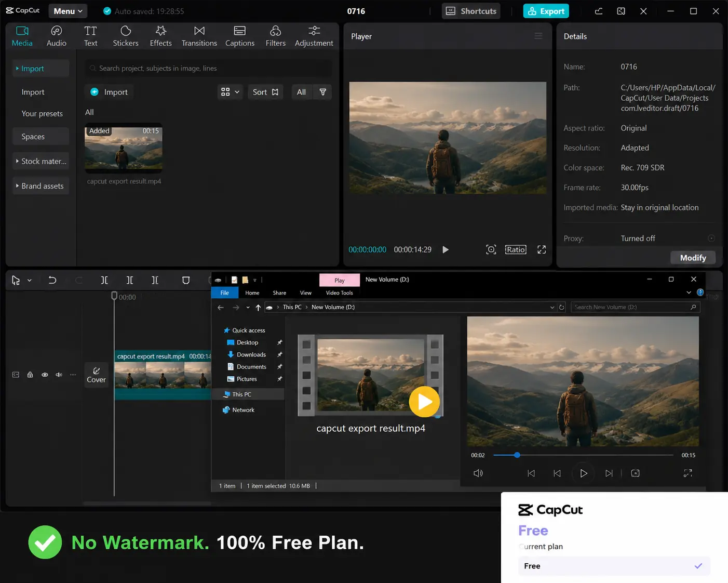Switch to the Transitions tab
728x583 pixels.
[199, 36]
